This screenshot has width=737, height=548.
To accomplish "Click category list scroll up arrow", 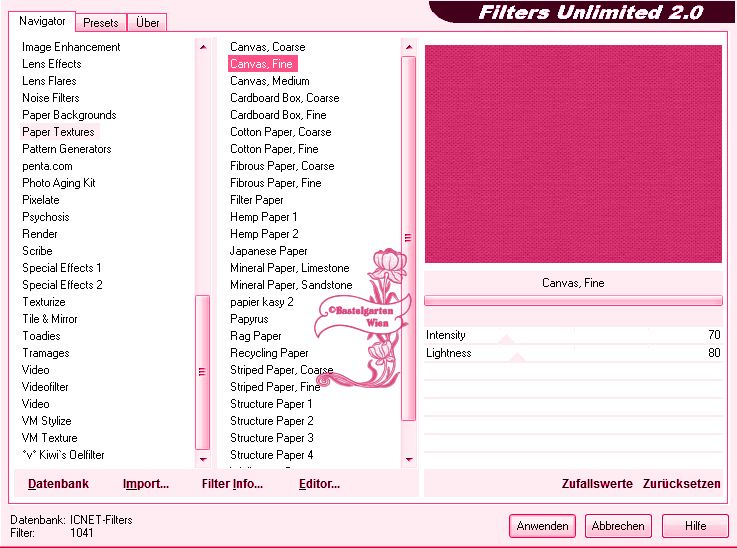I will tap(203, 47).
